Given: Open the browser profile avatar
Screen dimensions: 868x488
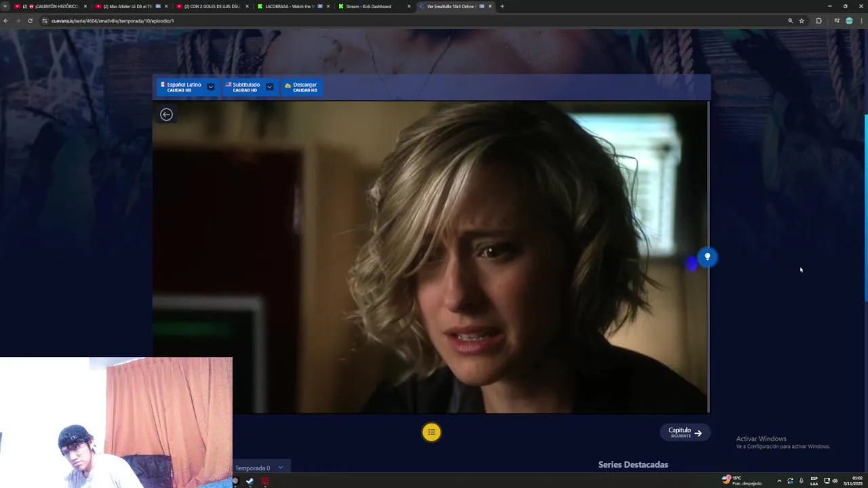Looking at the screenshot, I should tap(849, 21).
